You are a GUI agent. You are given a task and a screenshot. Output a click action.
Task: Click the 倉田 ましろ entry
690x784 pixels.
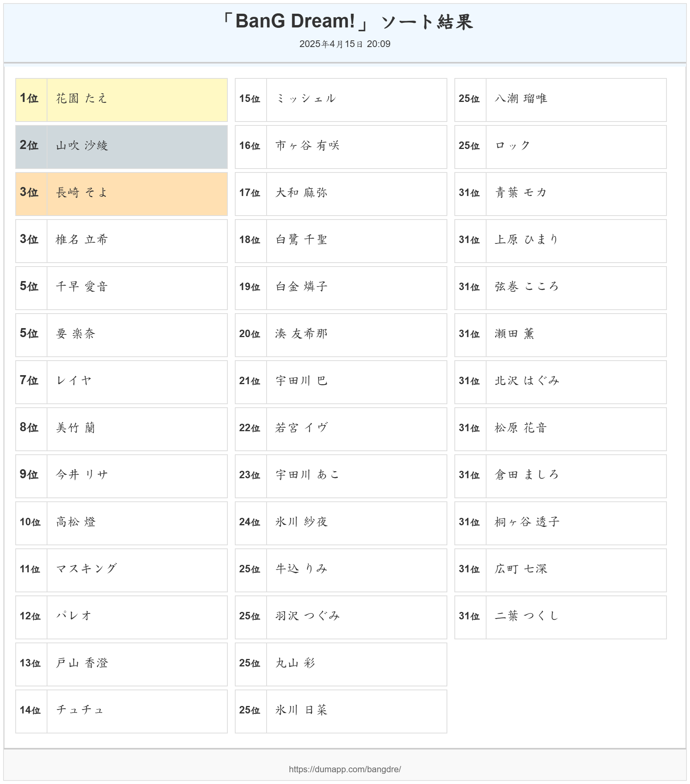point(526,475)
